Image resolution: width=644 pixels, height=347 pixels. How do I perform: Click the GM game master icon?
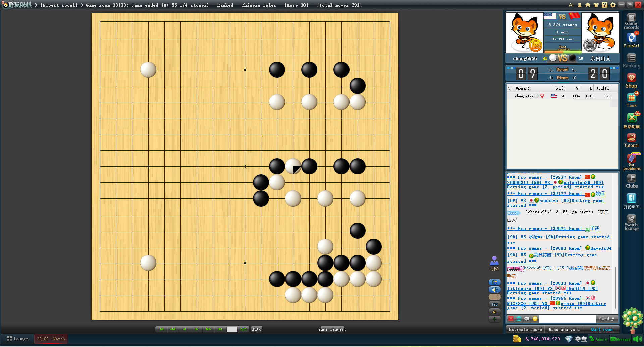[494, 264]
